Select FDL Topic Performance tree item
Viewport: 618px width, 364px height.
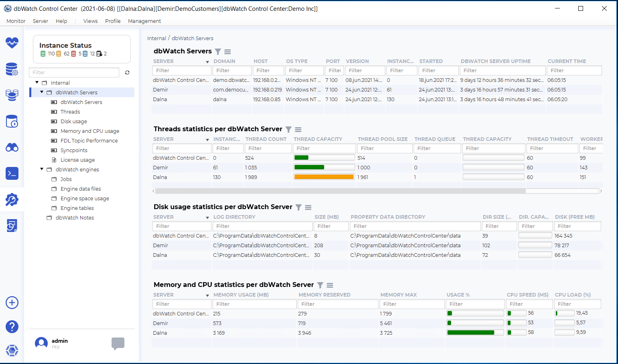click(x=89, y=140)
